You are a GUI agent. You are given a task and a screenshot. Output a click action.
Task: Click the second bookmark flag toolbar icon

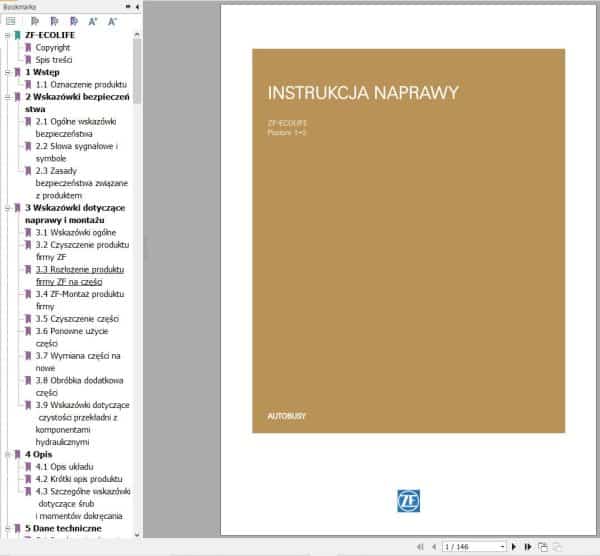pyautogui.click(x=53, y=20)
